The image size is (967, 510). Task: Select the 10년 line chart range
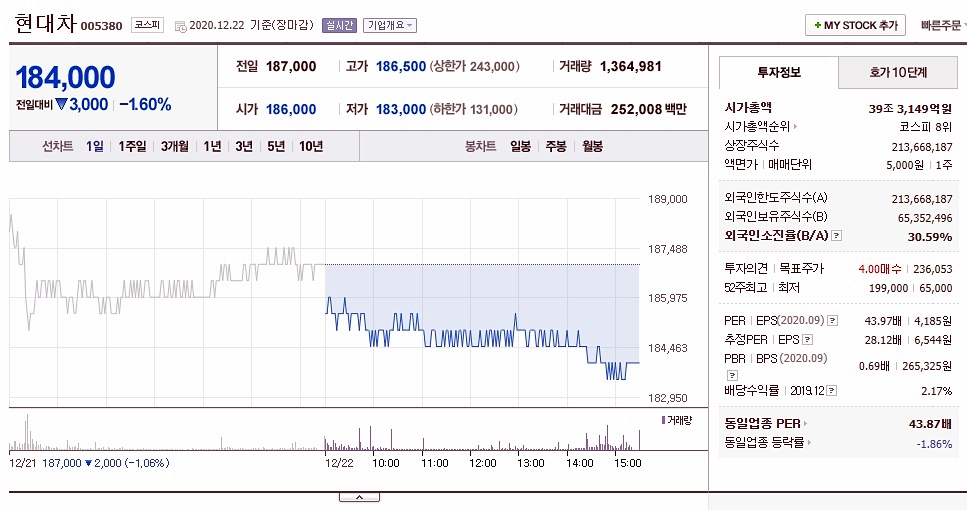(311, 146)
